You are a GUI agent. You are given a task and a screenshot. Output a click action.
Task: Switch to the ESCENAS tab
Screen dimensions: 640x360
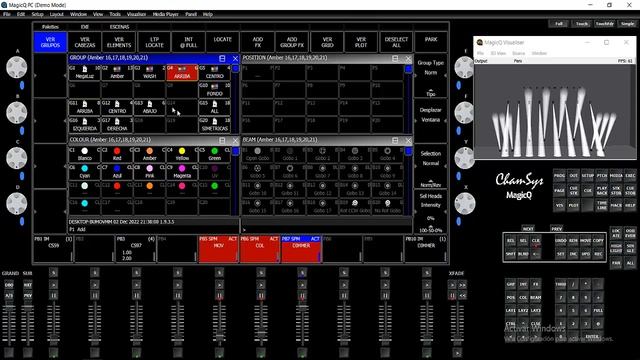coord(119,27)
